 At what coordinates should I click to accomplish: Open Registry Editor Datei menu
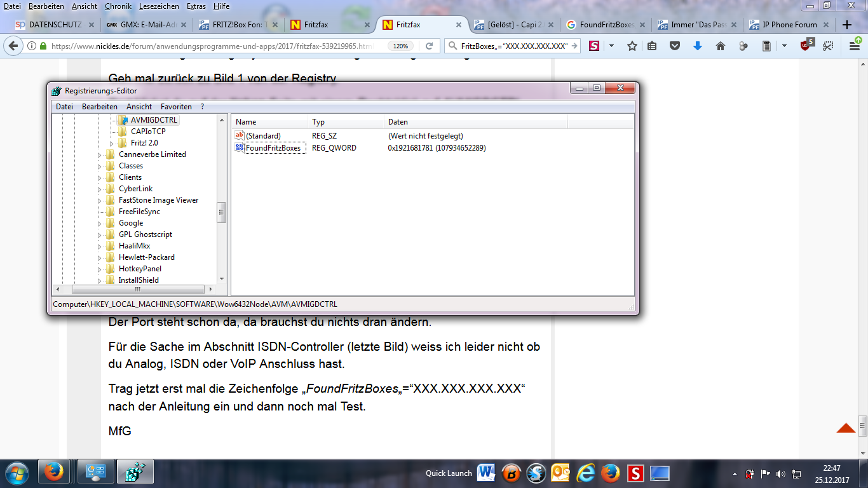click(64, 107)
